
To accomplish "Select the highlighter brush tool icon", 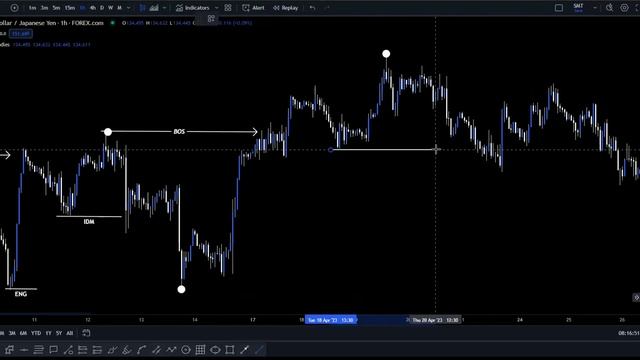I will pos(127,350).
